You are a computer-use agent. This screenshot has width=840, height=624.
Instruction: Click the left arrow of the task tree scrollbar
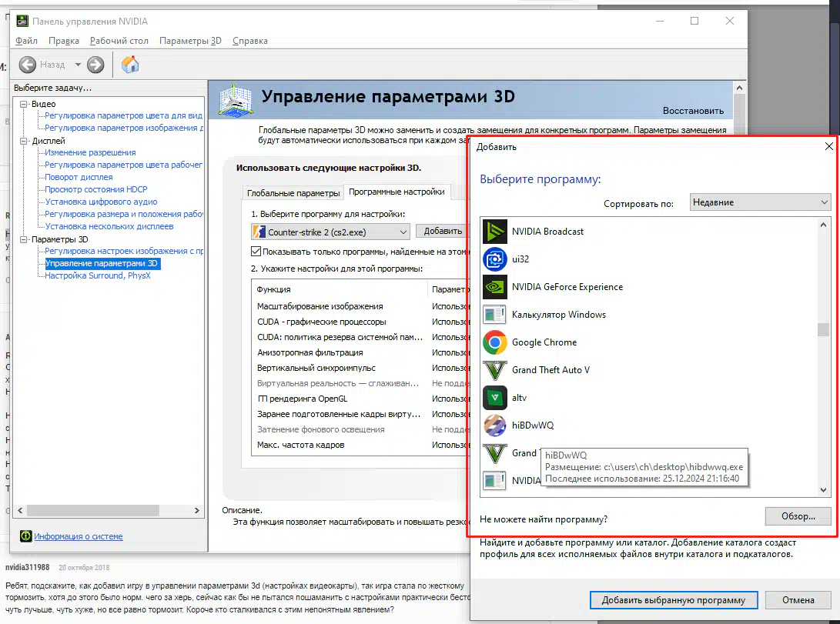(20, 511)
